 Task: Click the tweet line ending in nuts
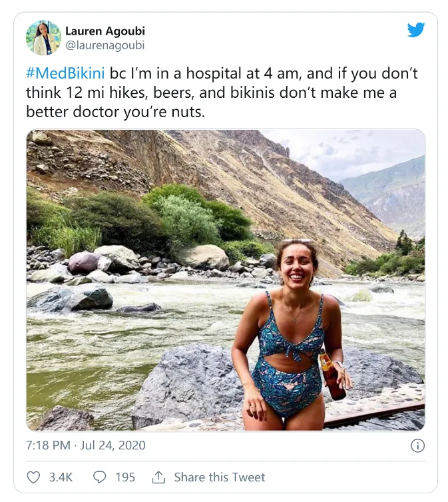pos(115,112)
